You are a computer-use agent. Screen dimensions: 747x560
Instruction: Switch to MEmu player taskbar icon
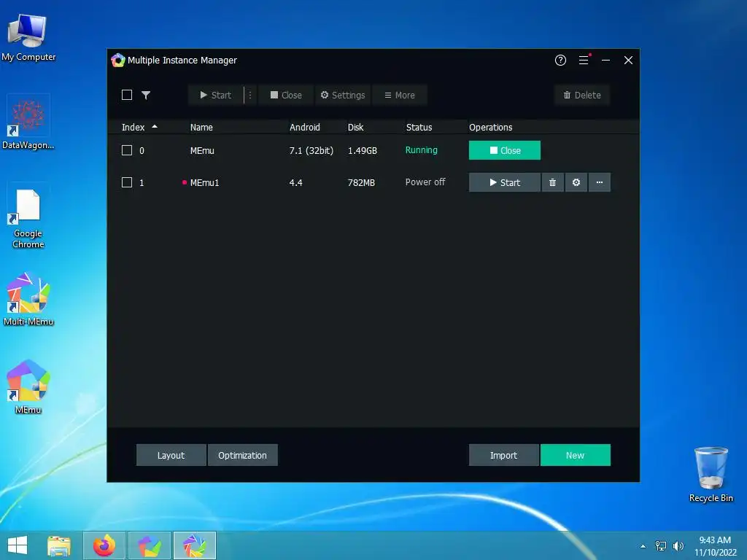[x=150, y=545]
